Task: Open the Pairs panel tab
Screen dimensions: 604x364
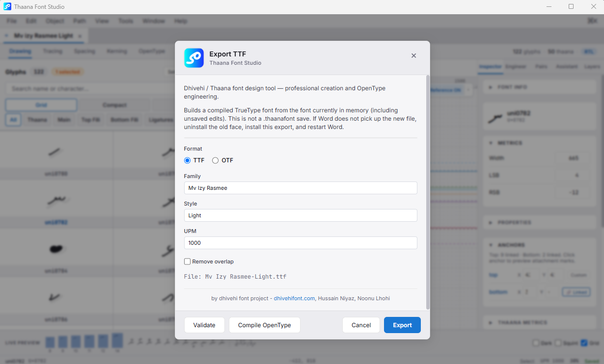Action: click(x=542, y=66)
